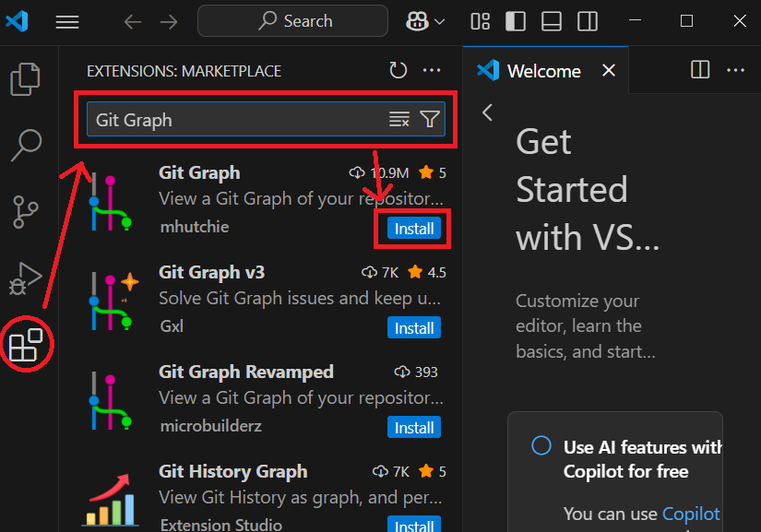Open the Explorer view in activity bar

pos(25,78)
